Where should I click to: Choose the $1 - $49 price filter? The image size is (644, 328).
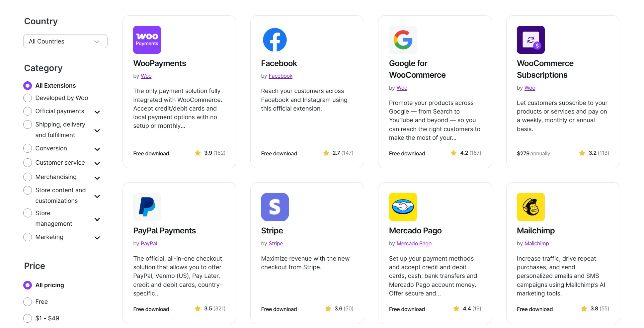pos(28,318)
